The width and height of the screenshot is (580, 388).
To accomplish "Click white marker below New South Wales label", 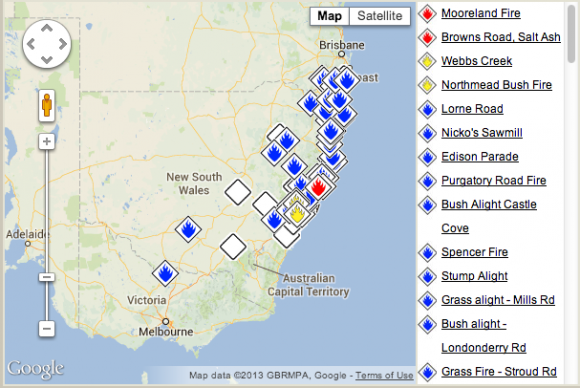I will (x=233, y=246).
